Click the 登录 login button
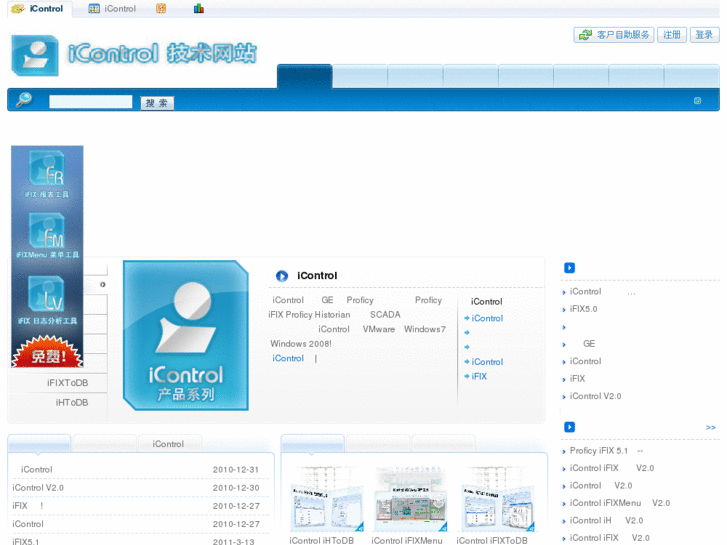727x545 pixels. pos(704,35)
